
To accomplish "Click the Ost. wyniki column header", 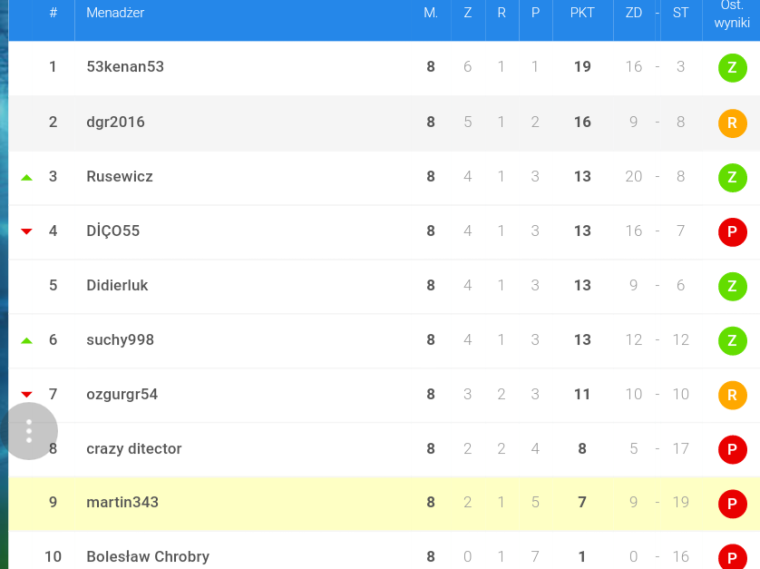I will (731, 15).
